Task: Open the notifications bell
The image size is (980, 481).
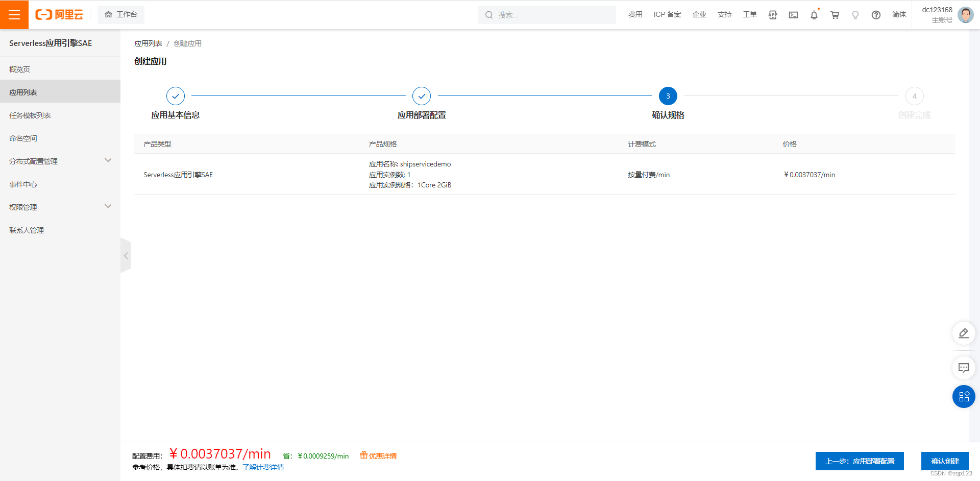Action: click(x=814, y=15)
